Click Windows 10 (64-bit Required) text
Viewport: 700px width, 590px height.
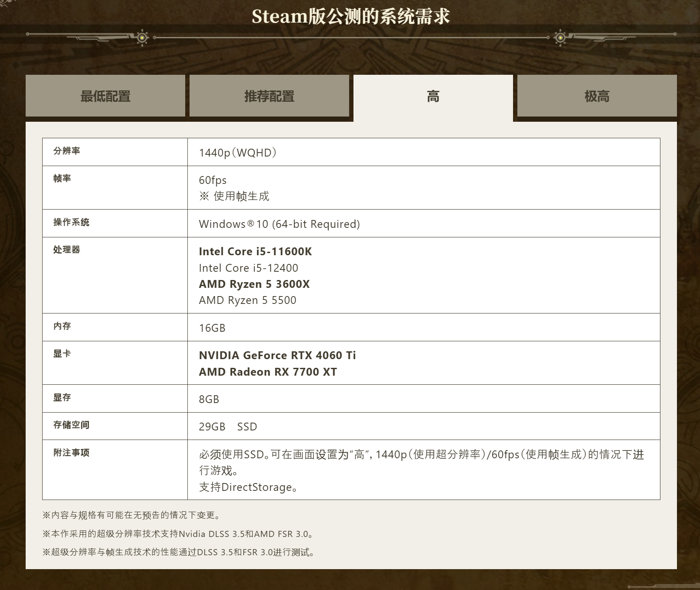click(279, 224)
